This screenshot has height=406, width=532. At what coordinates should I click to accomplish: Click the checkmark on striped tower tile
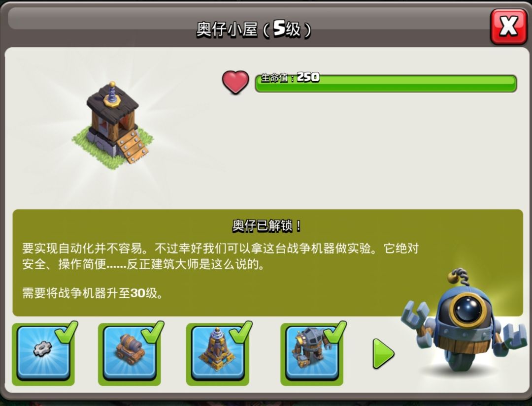(x=241, y=333)
